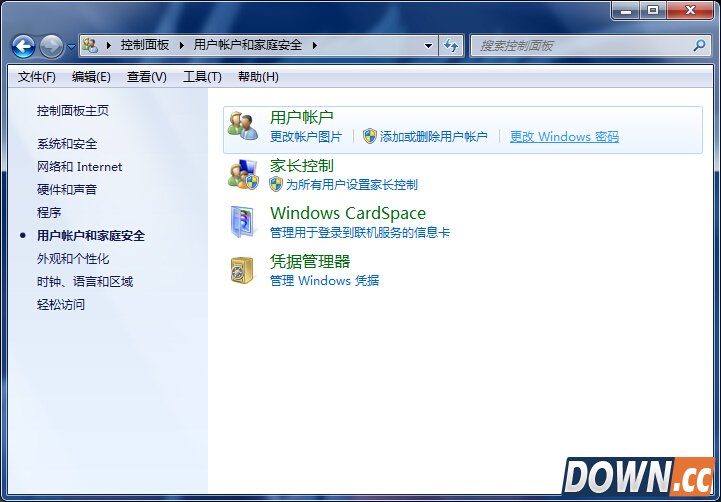Viewport: 721px width, 502px height.
Task: Close the control panel window
Action: [689, 10]
